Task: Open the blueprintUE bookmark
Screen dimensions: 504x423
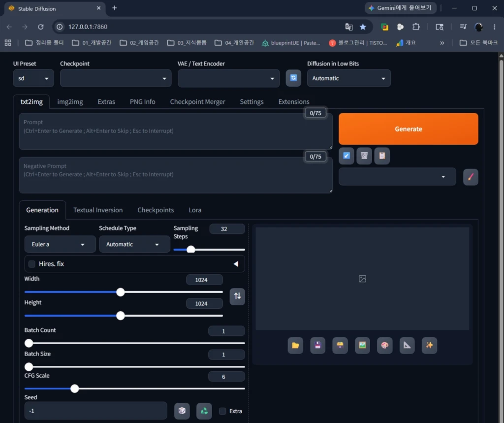Action: pyautogui.click(x=291, y=43)
